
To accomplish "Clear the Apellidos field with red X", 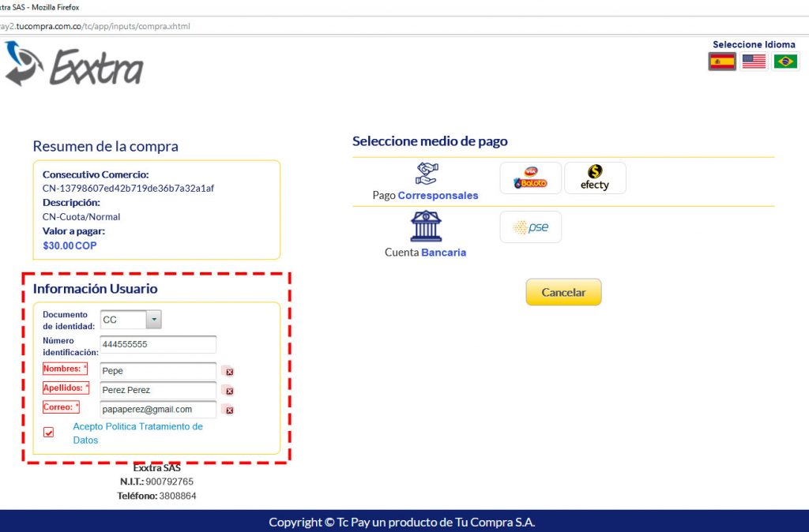I will pyautogui.click(x=229, y=391).
